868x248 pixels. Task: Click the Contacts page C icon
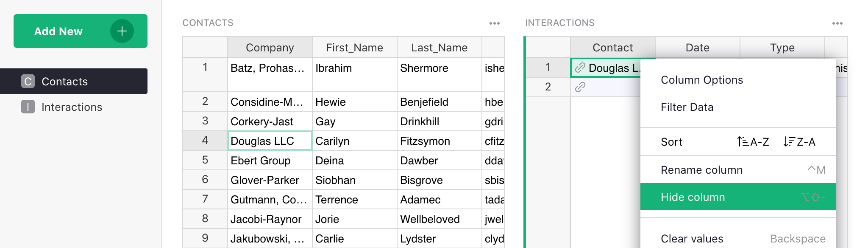pos(28,82)
